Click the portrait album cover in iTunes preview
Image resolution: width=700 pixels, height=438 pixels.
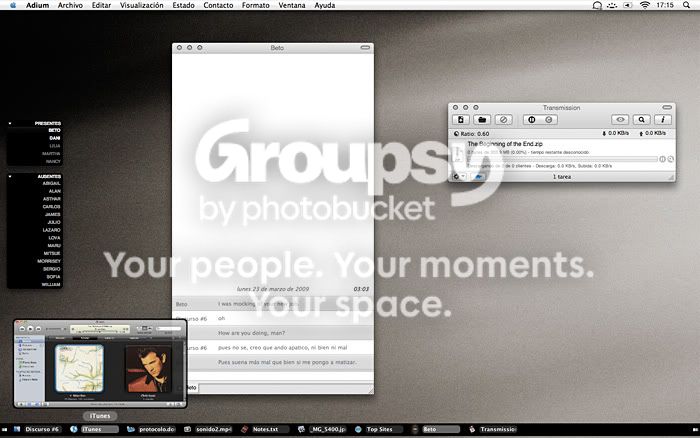tap(148, 368)
